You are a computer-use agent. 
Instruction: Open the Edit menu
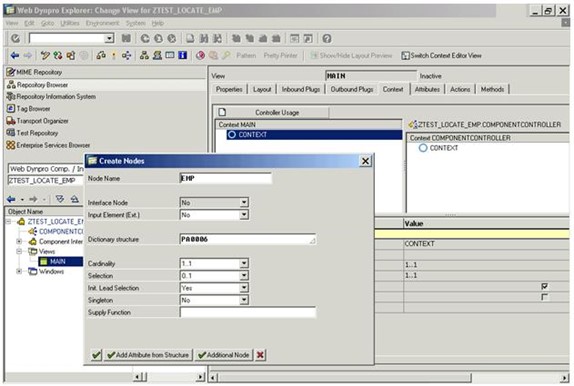[29, 23]
